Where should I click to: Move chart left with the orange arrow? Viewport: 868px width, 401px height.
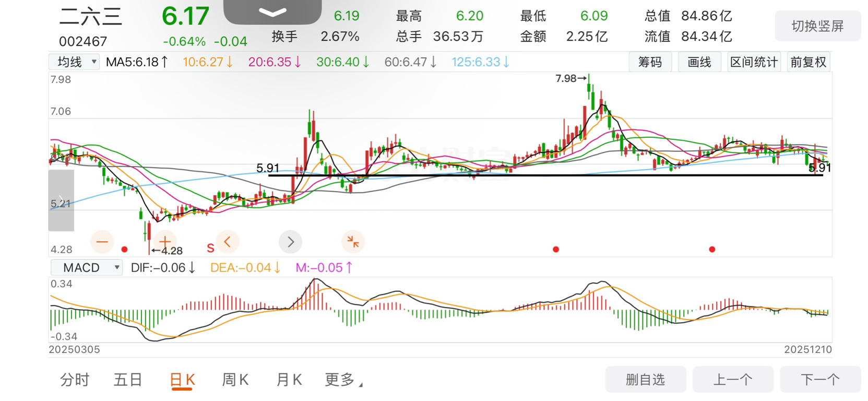tap(228, 242)
